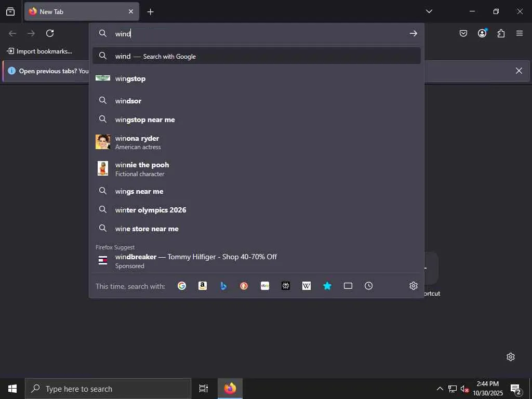Open the notification center icon
The image size is (532, 399).
516,389
